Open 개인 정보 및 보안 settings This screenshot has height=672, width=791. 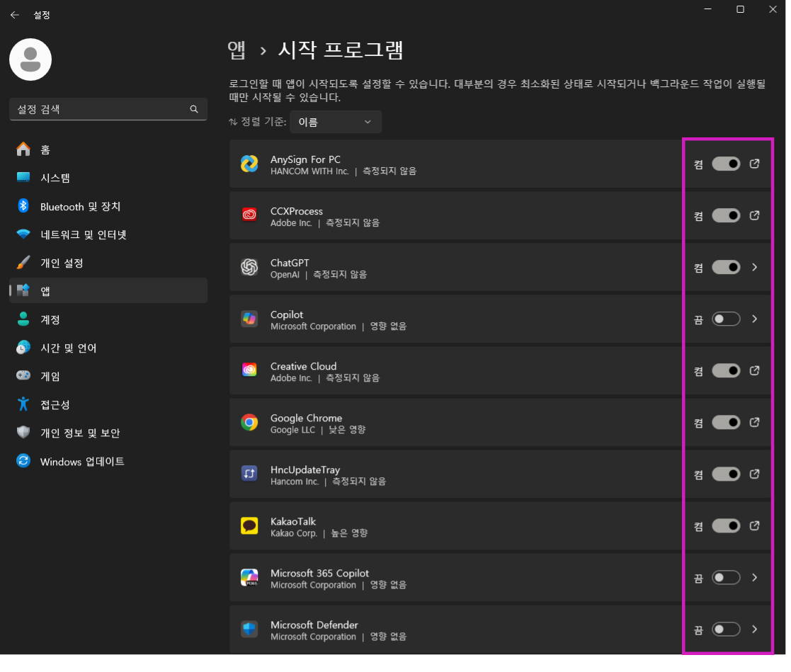click(108, 433)
